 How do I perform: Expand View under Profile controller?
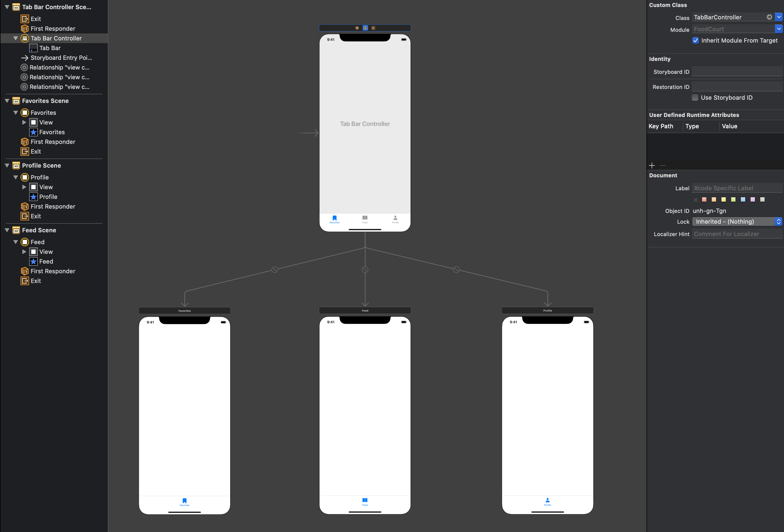24,187
